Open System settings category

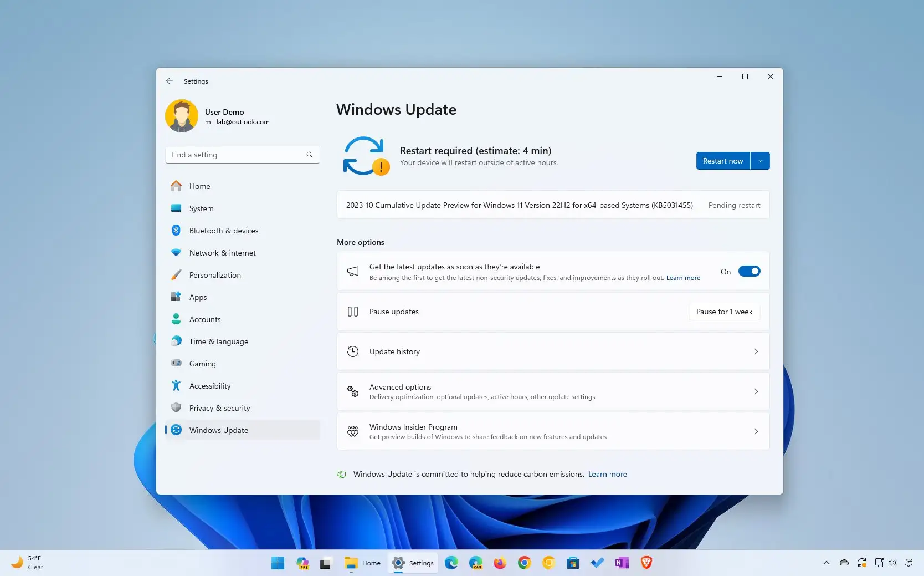pos(243,208)
